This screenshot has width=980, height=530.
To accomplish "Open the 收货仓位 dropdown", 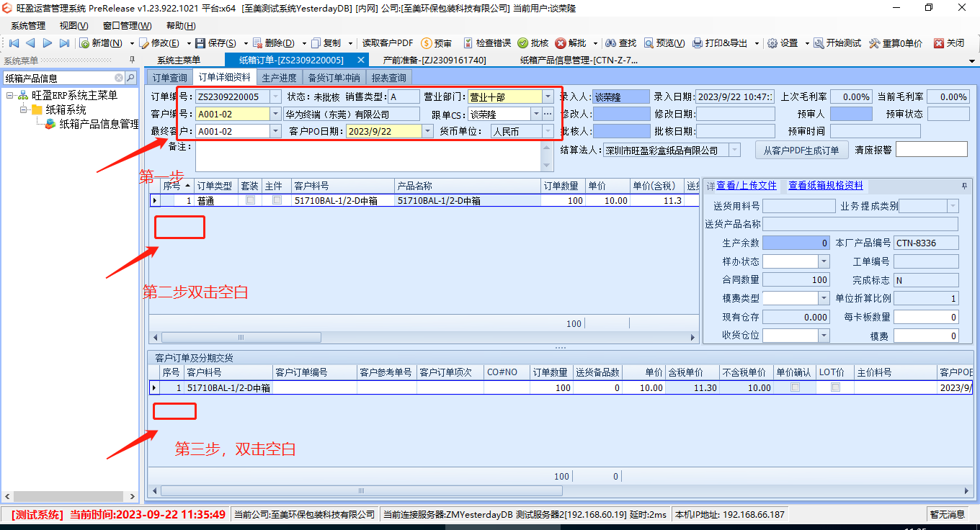I will click(824, 336).
